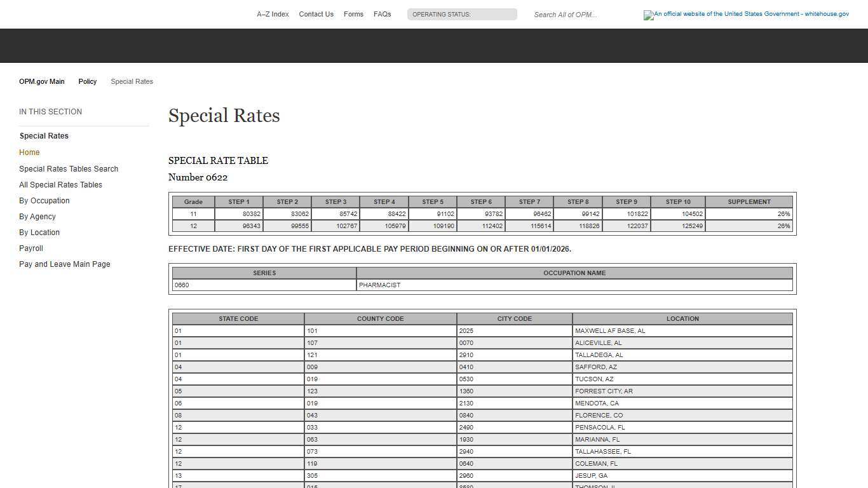Browse special rates By Occupation
The width and height of the screenshot is (868, 488).
coord(44,200)
